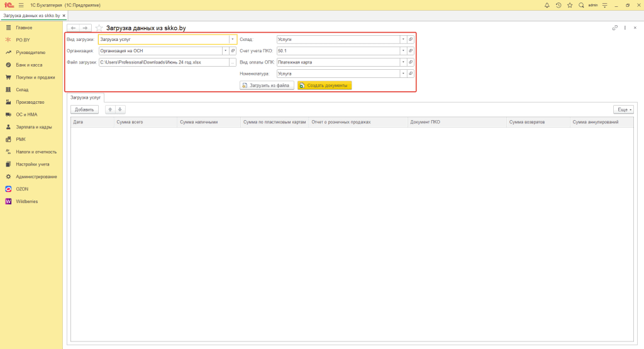The image size is (644, 349).
Task: Open the hamburger main menu icon
Action: [x=21, y=5]
